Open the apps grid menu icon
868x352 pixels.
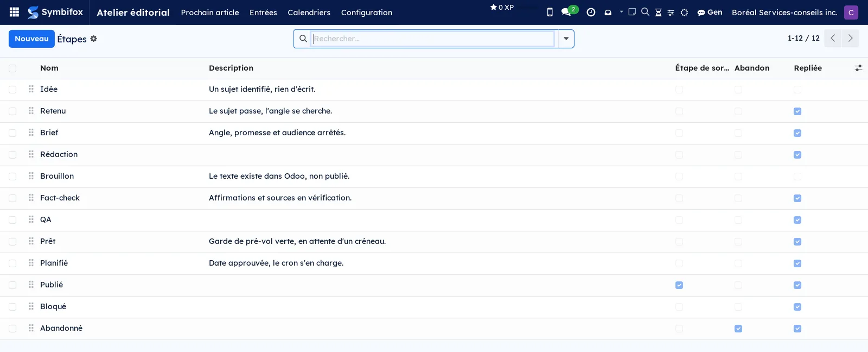(x=15, y=12)
